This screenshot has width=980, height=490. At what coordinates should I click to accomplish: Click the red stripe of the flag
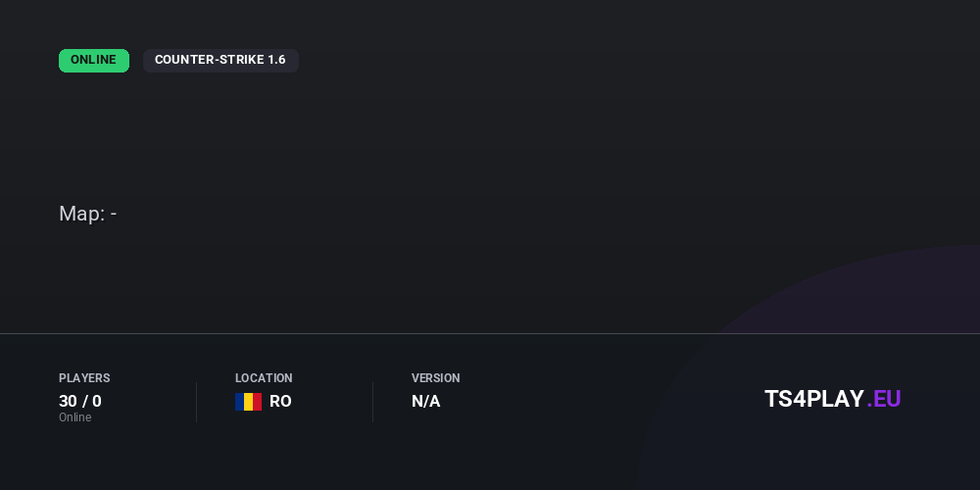point(257,402)
